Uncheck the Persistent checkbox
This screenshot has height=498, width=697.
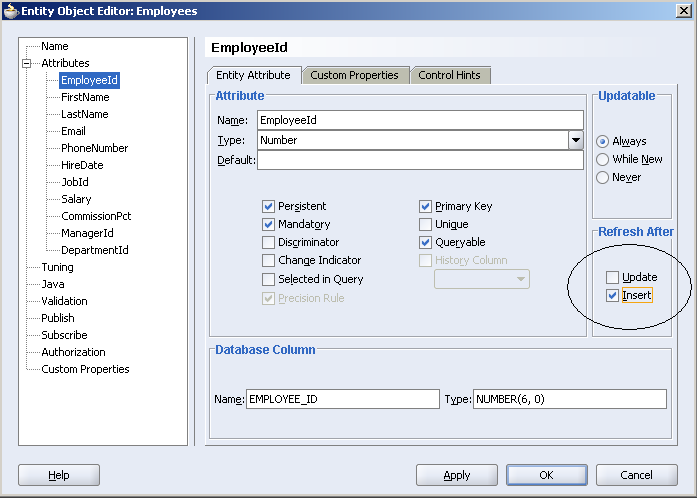point(269,207)
